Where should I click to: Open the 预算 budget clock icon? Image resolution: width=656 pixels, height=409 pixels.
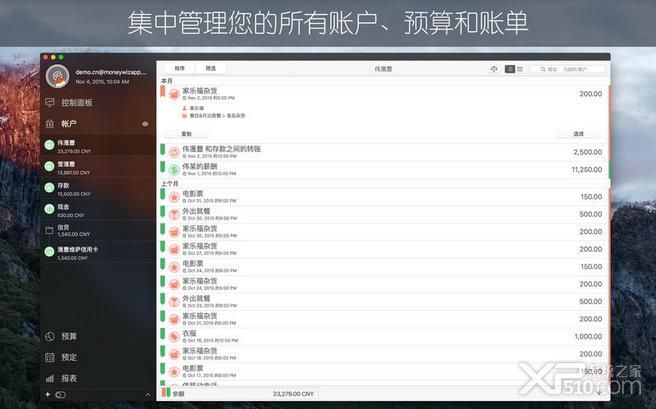(x=50, y=336)
